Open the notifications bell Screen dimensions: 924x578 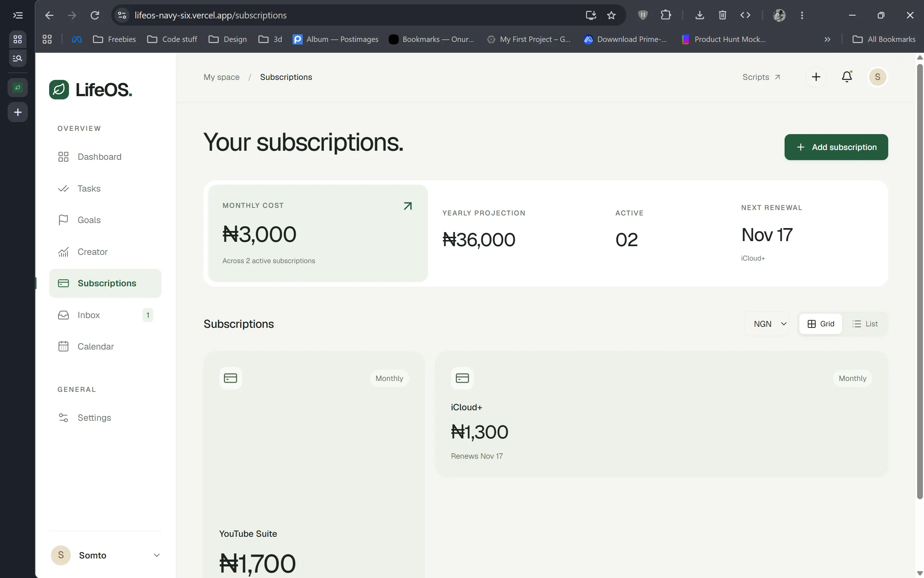[847, 77]
